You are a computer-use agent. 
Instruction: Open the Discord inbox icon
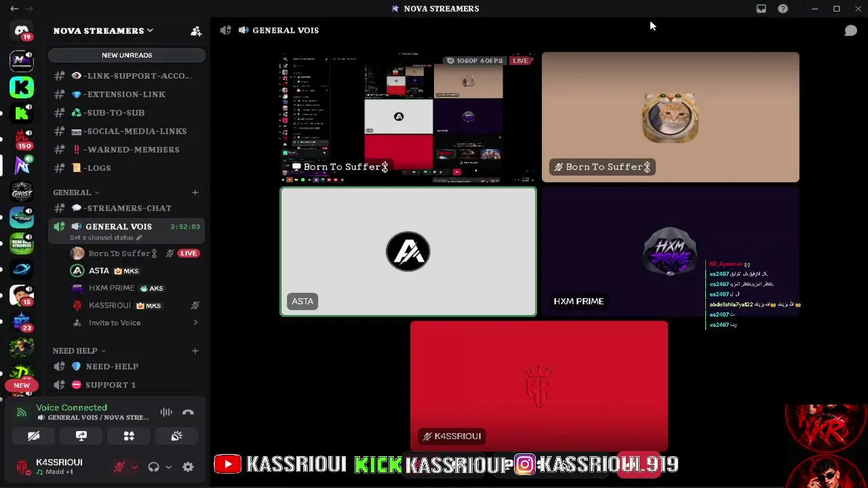coord(762,9)
